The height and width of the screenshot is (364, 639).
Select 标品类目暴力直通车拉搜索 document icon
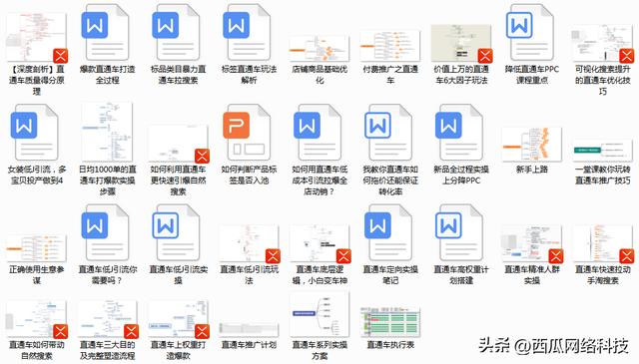178,33
